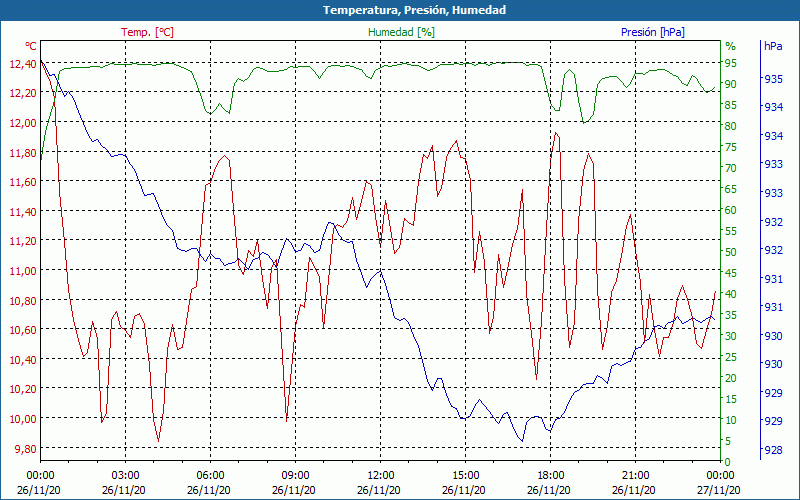Screen dimensions: 800x500
Task: Pick temperature axis value 10,80
Action: [x=23, y=300]
